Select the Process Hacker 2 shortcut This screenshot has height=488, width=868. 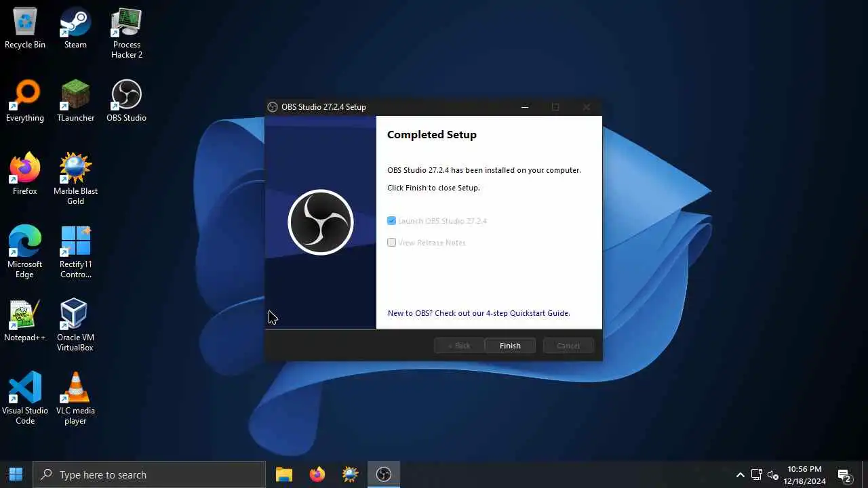127,33
